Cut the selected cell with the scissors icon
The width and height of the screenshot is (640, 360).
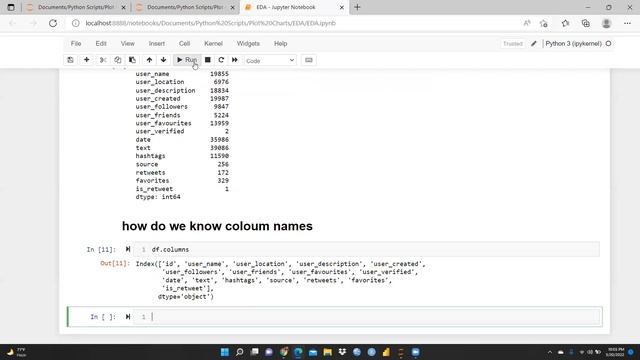tap(103, 60)
